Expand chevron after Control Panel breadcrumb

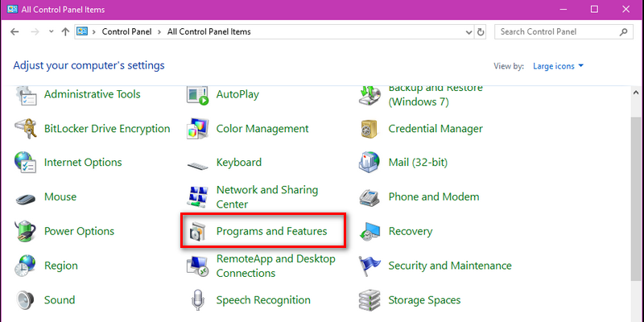pos(159,31)
